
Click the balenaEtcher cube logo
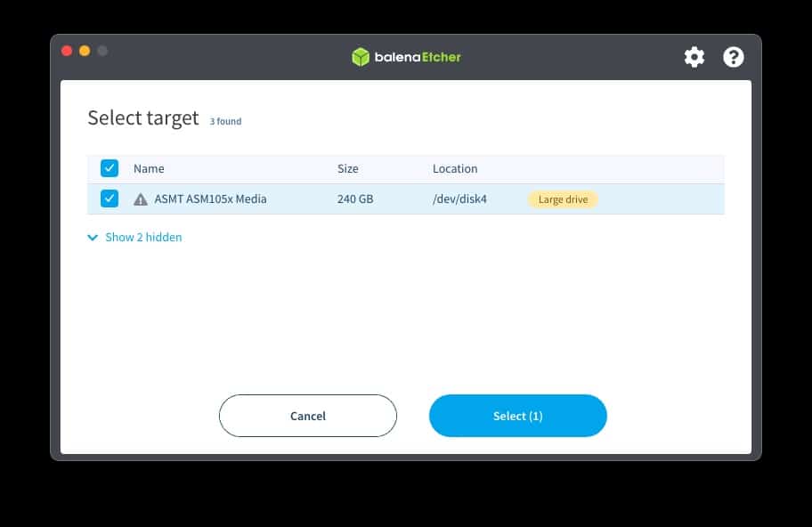coord(361,57)
